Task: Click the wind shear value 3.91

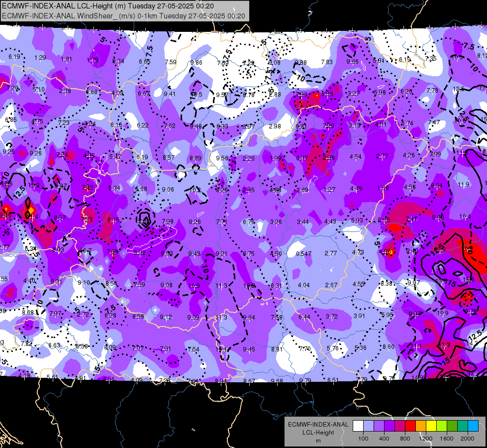Action: tap(359, 316)
